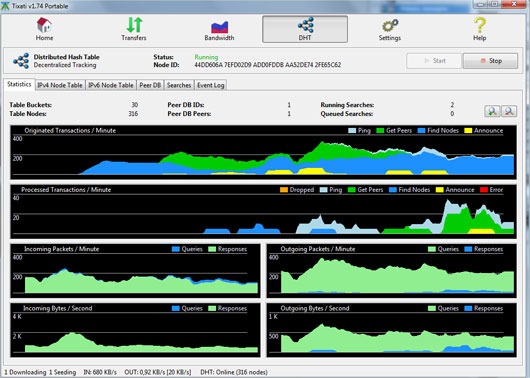Image resolution: width=530 pixels, height=378 pixels.
Task: Click Announce swatch in Processed Transactions legend
Action: coord(439,190)
